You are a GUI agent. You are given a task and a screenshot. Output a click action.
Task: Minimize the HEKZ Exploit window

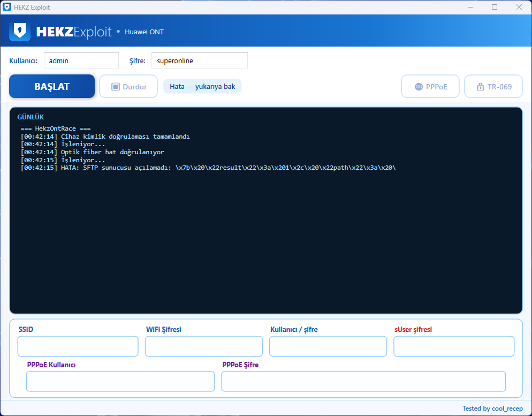pyautogui.click(x=470, y=7)
